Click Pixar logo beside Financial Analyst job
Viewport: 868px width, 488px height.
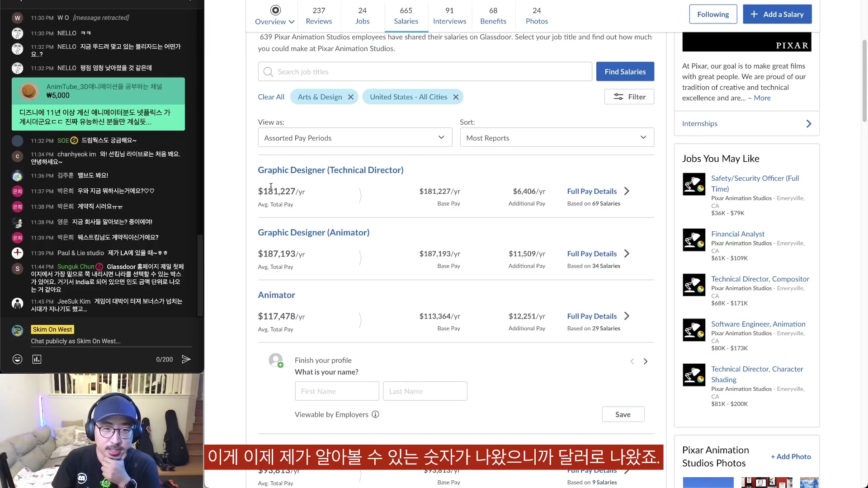694,240
